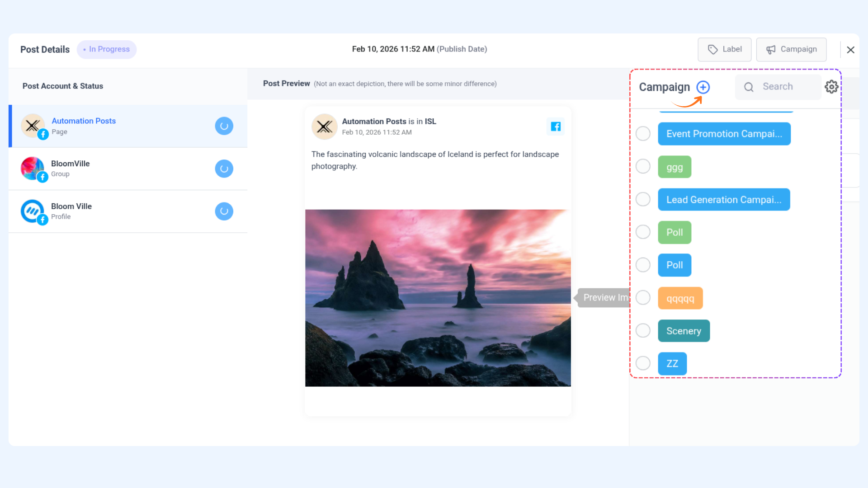Click the search magnifier icon
Viewport: 868px width, 488px height.
pyautogui.click(x=749, y=87)
